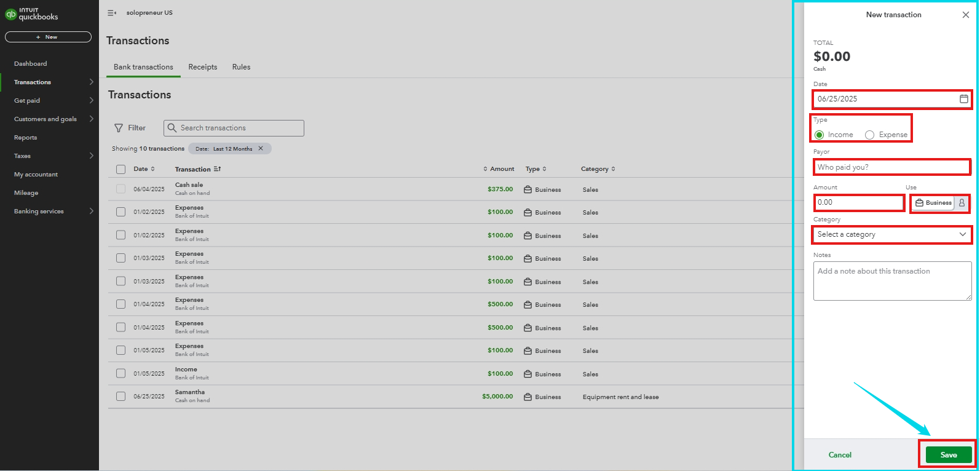This screenshot has height=471, width=980.
Task: Click the Date field showing 06/25/2025
Action: click(x=892, y=99)
